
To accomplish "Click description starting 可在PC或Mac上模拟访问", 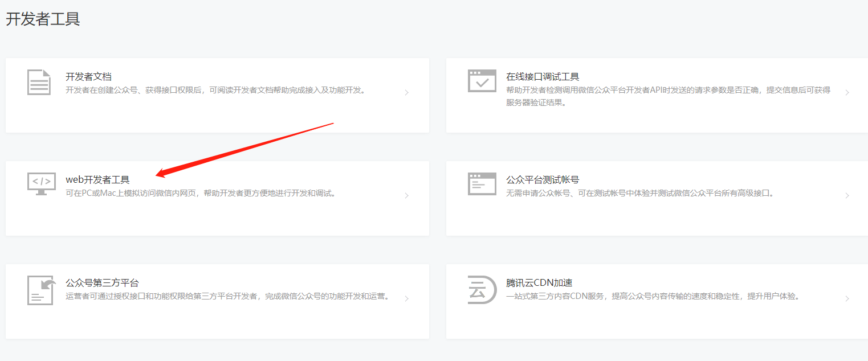I will (x=201, y=193).
